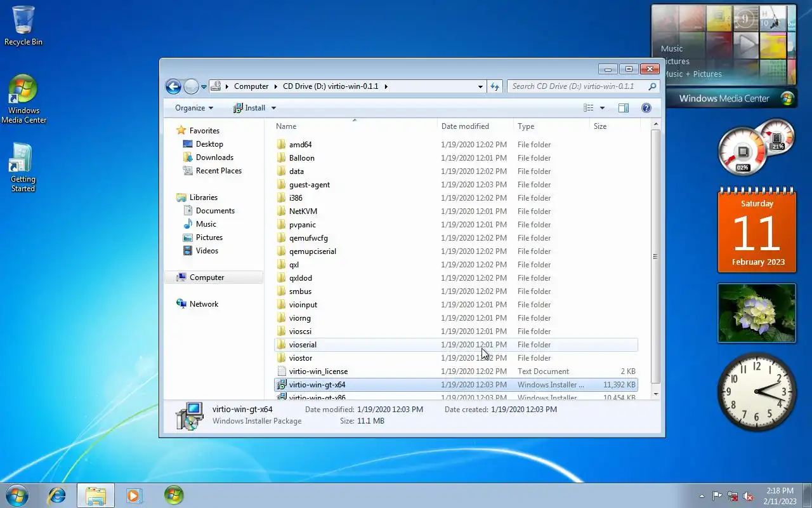
Task: Click the vertical scrollbar thumb
Action: click(x=655, y=257)
